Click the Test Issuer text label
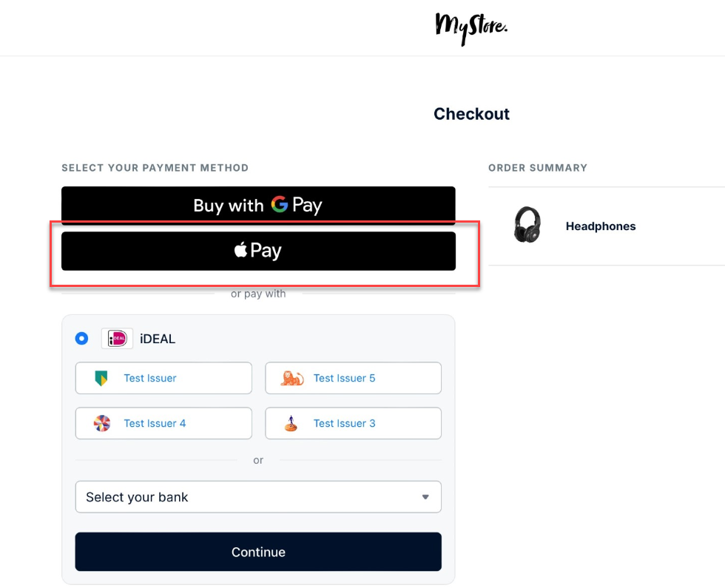This screenshot has height=588, width=725. point(150,378)
